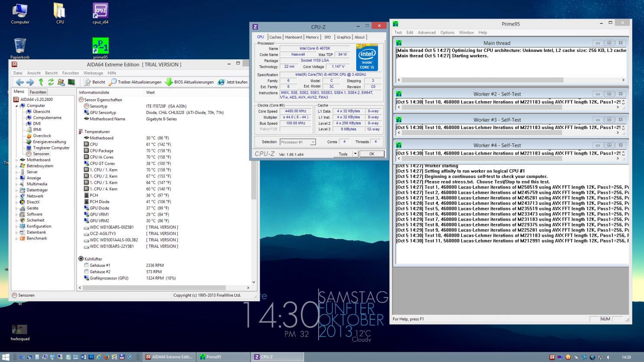The image size is (644, 362).
Task: Switch to the Graphics tab in CPU-Z
Action: click(x=344, y=37)
